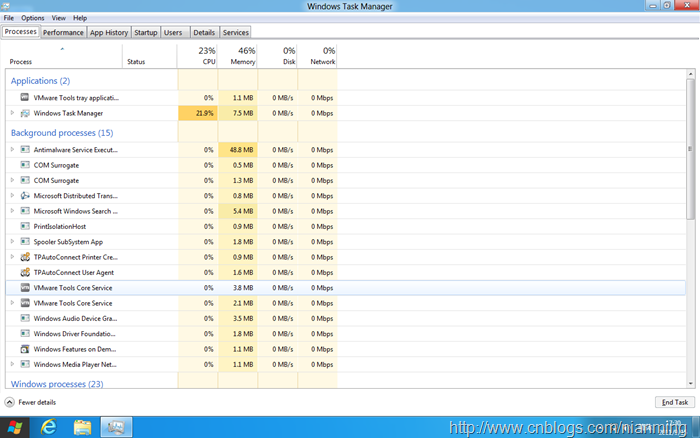Click the scrollbar up arrow
This screenshot has width=700, height=438.
[x=691, y=74]
